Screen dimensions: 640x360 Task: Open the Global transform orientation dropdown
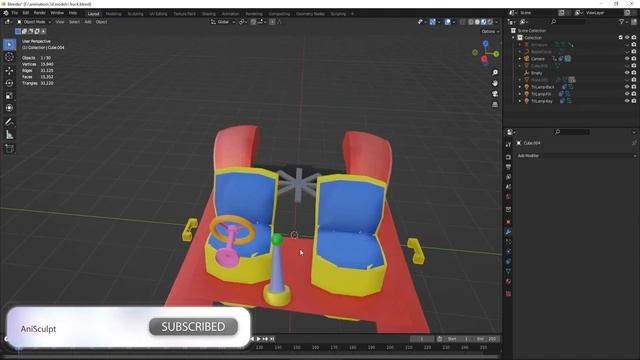tap(223, 22)
